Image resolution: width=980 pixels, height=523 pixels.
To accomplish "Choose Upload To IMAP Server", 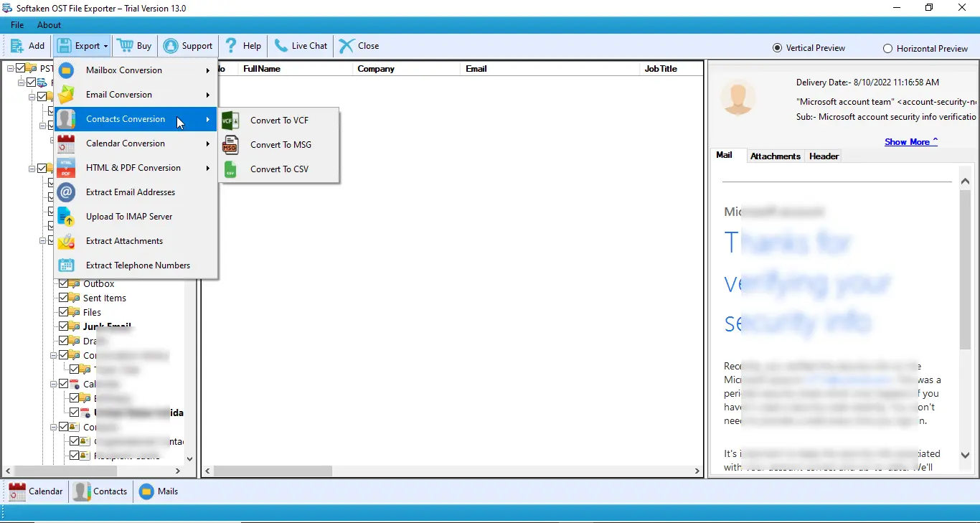I will [129, 216].
